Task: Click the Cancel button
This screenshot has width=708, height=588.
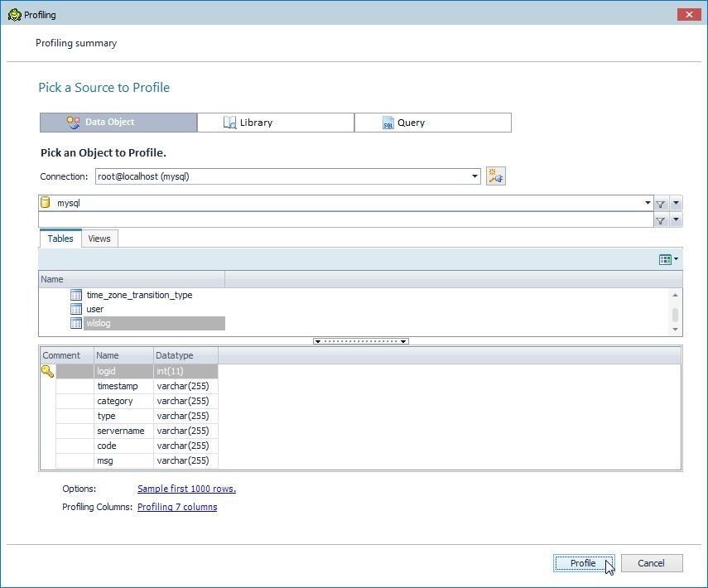Action: 652,563
